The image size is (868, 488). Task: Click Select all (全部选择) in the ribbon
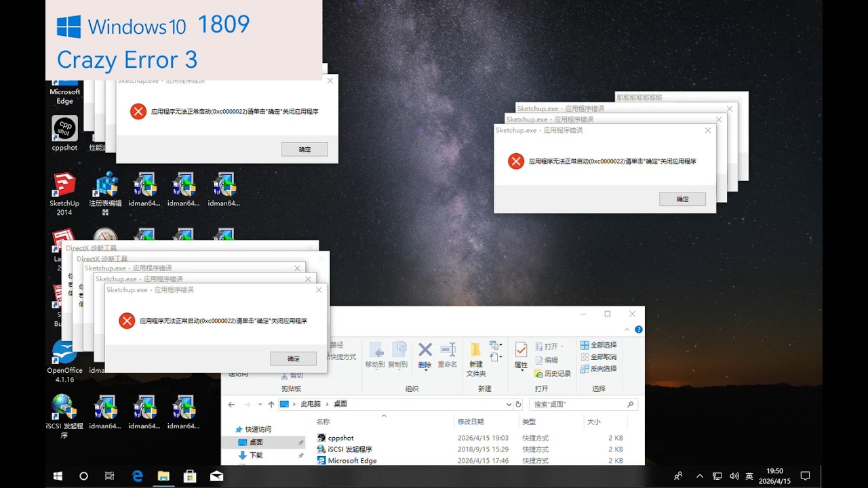(599, 345)
